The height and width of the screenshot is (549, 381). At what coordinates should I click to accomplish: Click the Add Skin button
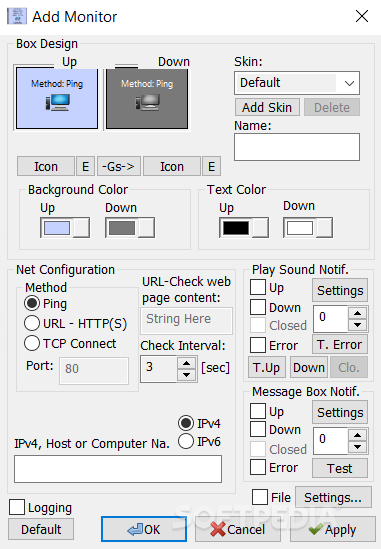(x=267, y=107)
